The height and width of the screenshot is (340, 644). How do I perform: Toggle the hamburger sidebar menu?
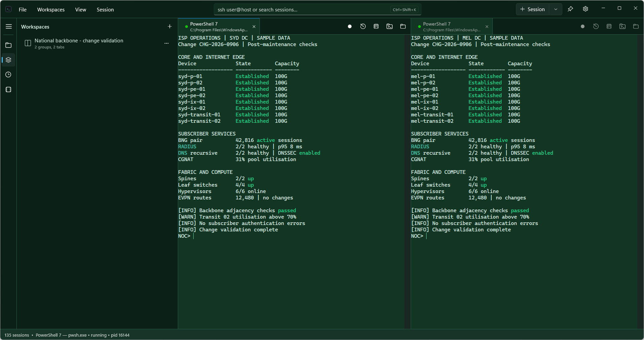coord(9,27)
